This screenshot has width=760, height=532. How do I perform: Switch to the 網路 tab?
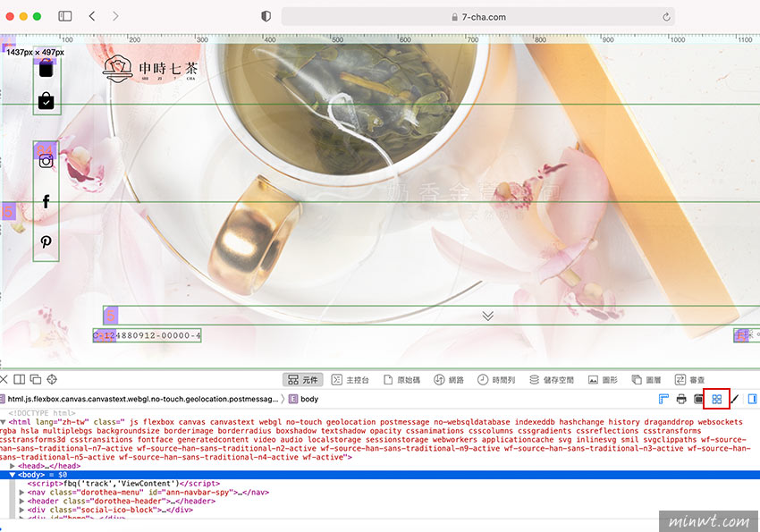point(449,380)
